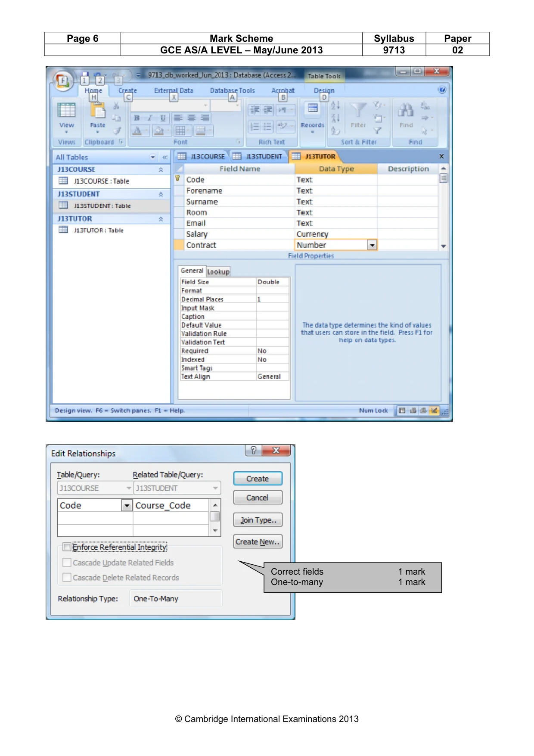This screenshot has height=756, width=534.
Task: Open the J13COURSE Table/Query dropdown
Action: click(x=128, y=488)
